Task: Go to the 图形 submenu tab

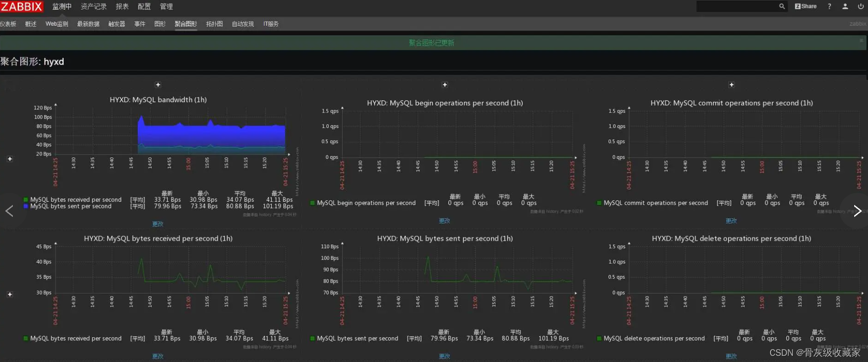Action: 160,24
